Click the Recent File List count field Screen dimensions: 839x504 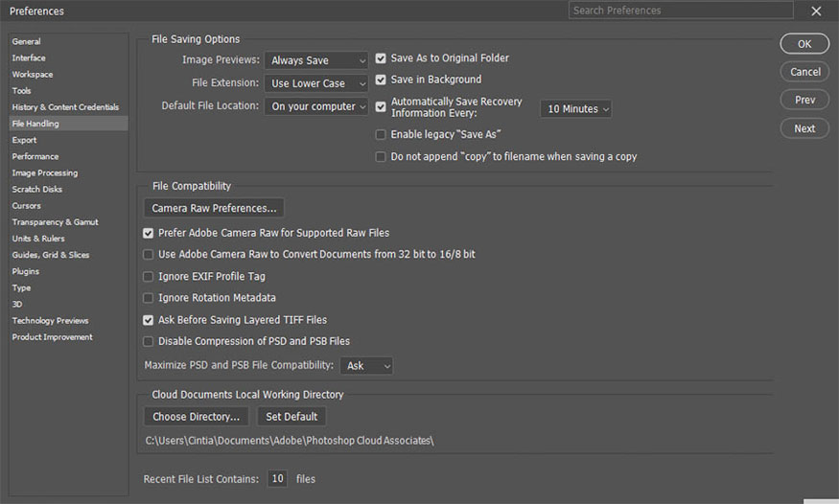(277, 478)
